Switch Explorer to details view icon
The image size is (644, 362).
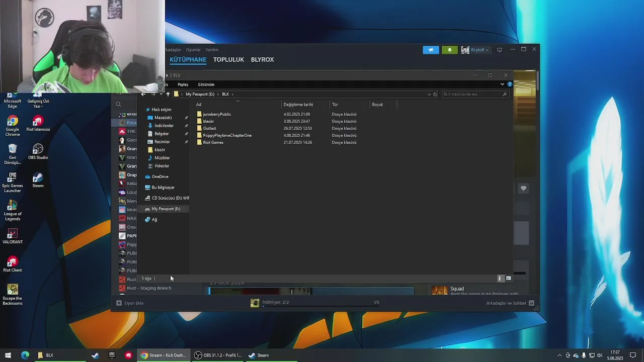(500, 278)
